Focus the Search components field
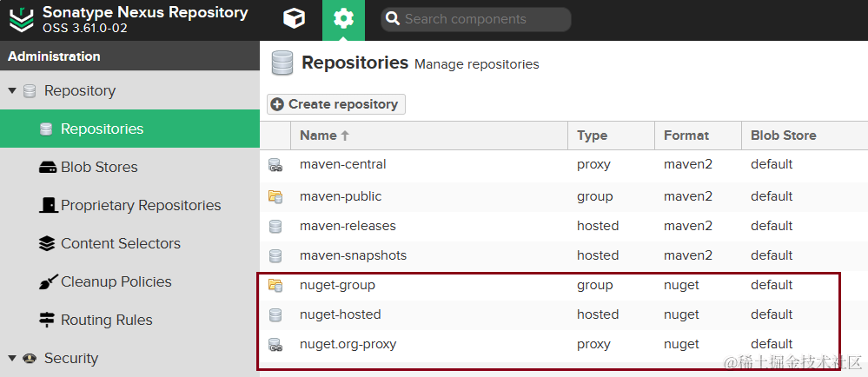 coord(476,19)
